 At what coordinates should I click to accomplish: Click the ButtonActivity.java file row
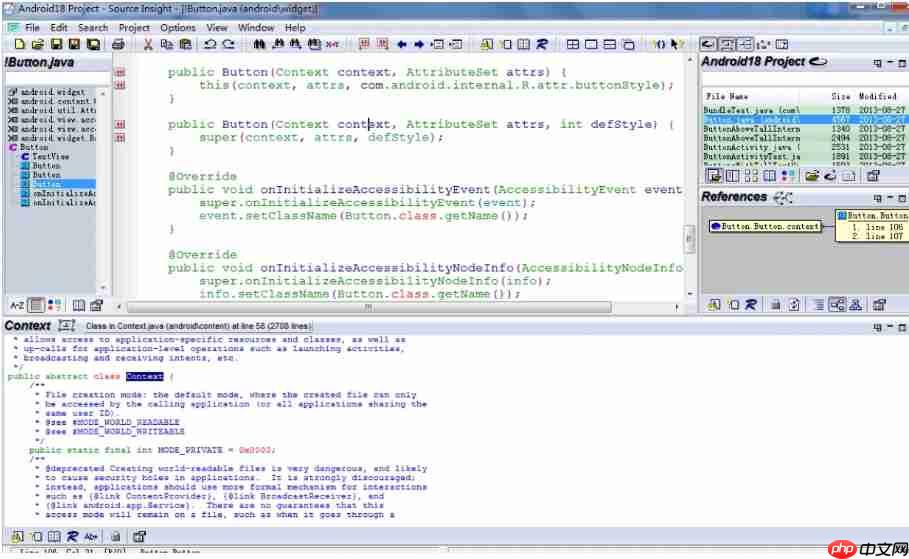point(804,147)
